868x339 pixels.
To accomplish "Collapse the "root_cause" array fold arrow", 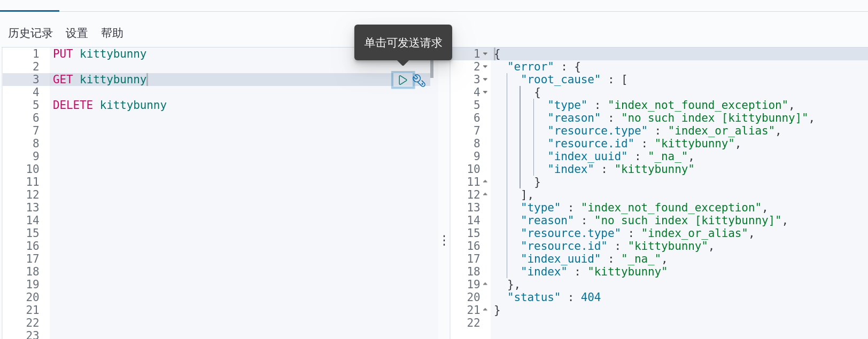I will 485,80.
